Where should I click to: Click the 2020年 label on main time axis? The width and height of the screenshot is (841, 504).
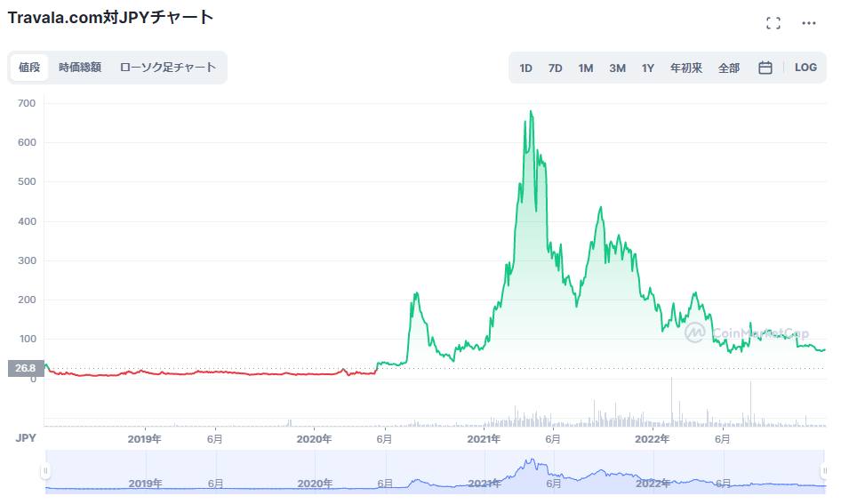[x=315, y=439]
